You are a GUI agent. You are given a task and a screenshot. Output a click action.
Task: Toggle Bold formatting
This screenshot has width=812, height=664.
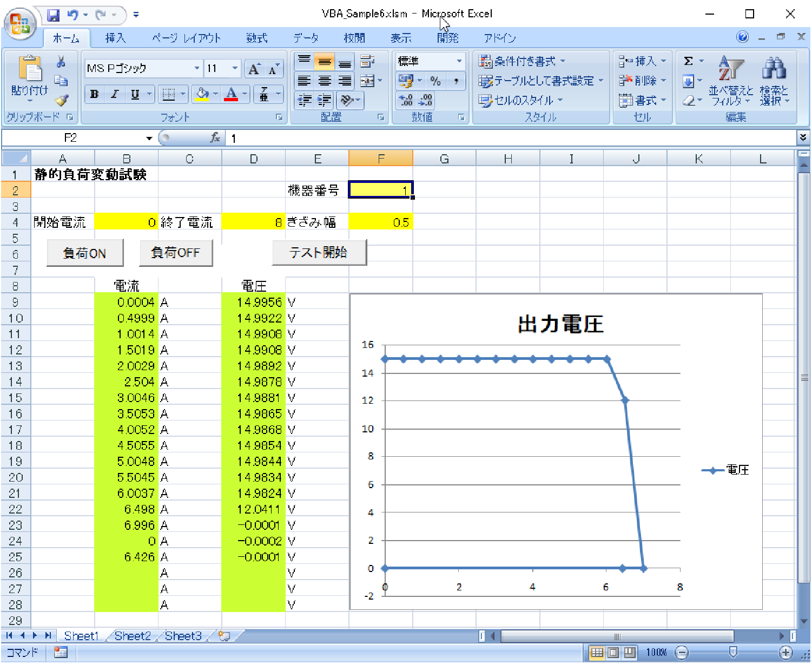[95, 94]
